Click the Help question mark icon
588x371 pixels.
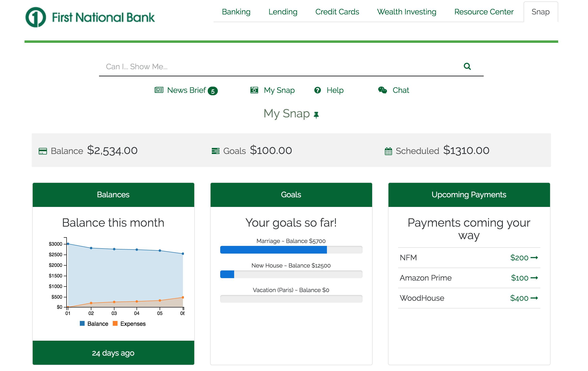tap(317, 90)
